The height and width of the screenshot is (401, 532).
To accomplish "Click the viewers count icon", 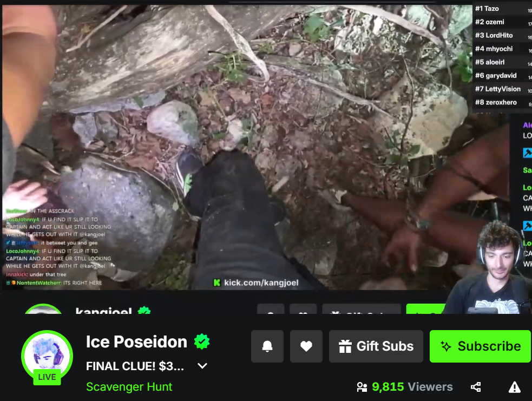I will [x=362, y=387].
